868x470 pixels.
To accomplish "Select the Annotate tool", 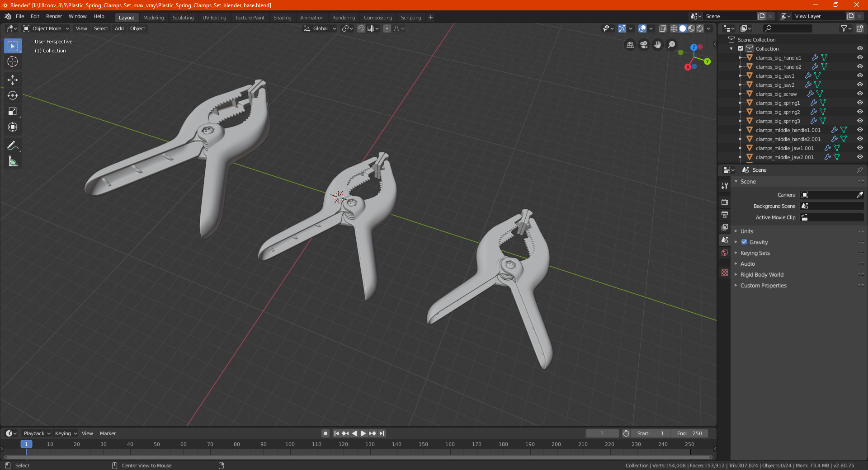I will (13, 146).
